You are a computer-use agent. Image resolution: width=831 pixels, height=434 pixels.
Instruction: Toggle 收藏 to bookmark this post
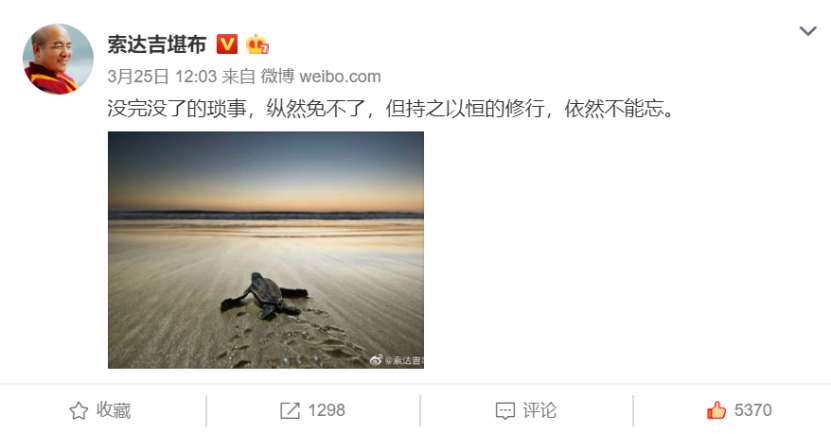pyautogui.click(x=100, y=411)
